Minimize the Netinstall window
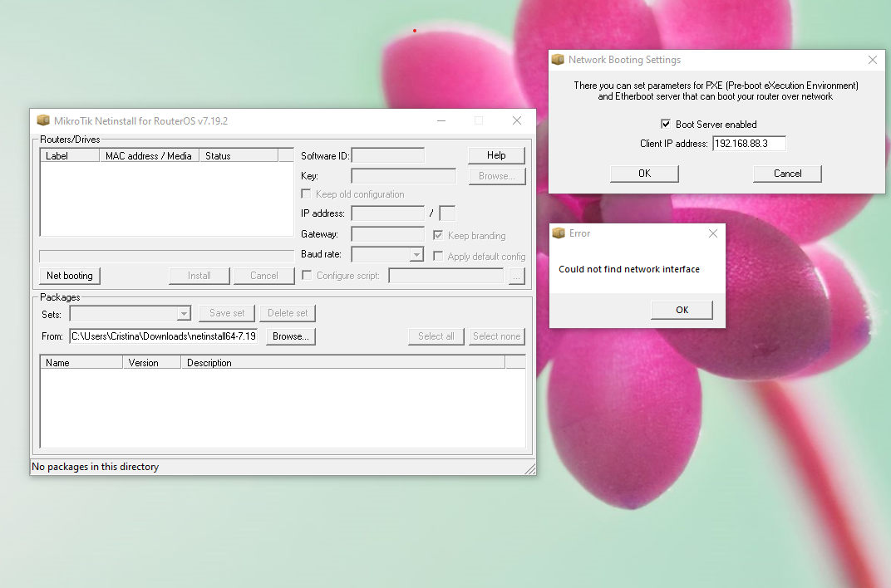Image resolution: width=891 pixels, height=588 pixels. 441,120
